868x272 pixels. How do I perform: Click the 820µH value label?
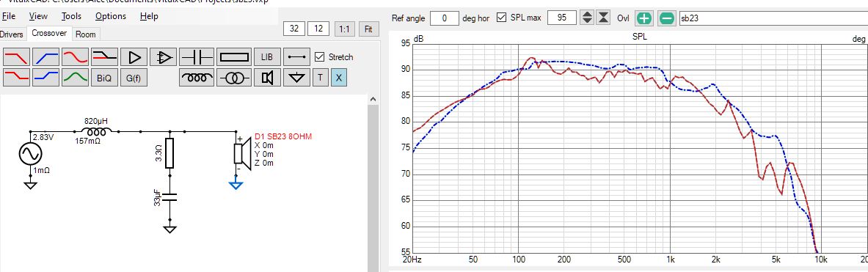pos(96,120)
